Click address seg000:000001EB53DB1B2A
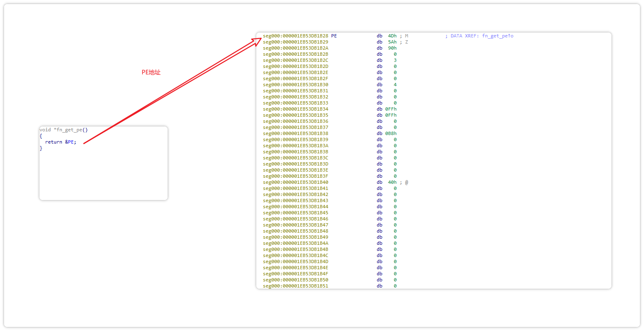644x331 pixels. coord(295,48)
